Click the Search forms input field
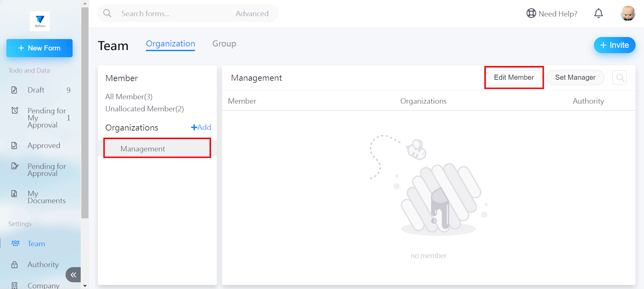This screenshot has width=644, height=289. pos(173,14)
